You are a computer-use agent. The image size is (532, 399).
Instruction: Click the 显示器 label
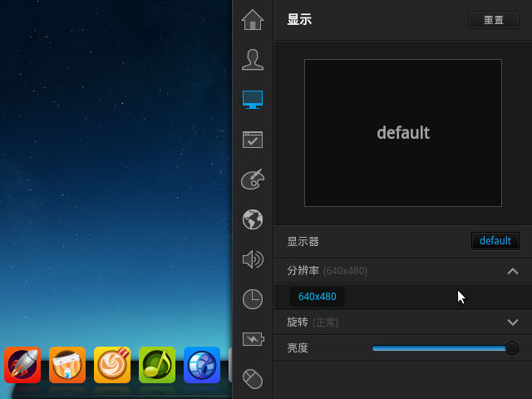(x=303, y=242)
